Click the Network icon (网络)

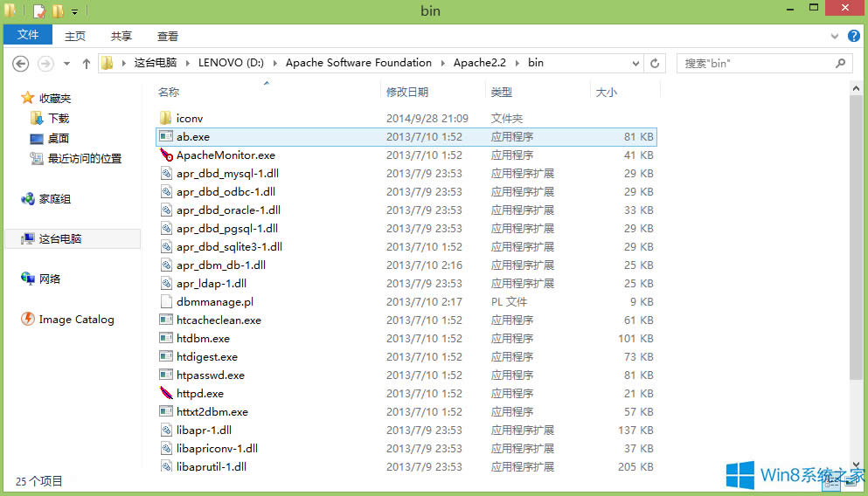[28, 279]
